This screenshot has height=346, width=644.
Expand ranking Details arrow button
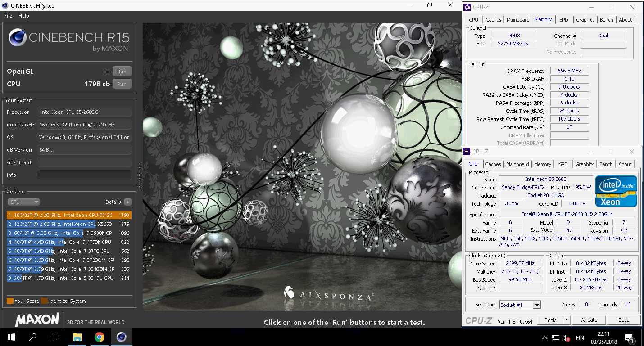127,202
